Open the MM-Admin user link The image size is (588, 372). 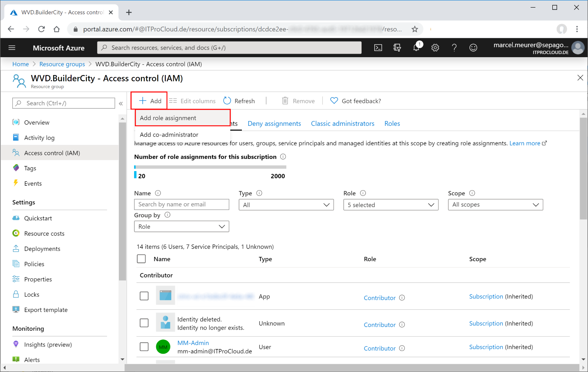pyautogui.click(x=193, y=343)
